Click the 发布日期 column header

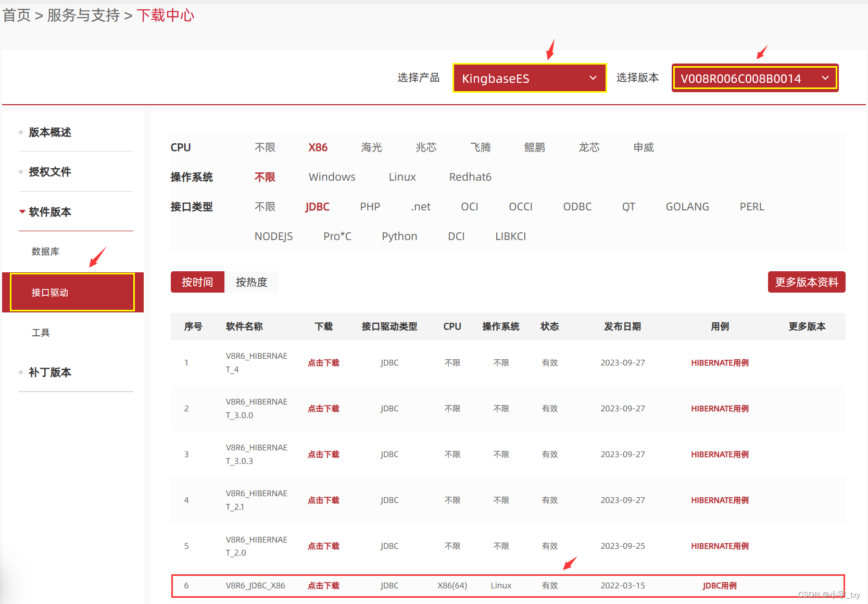click(x=622, y=326)
